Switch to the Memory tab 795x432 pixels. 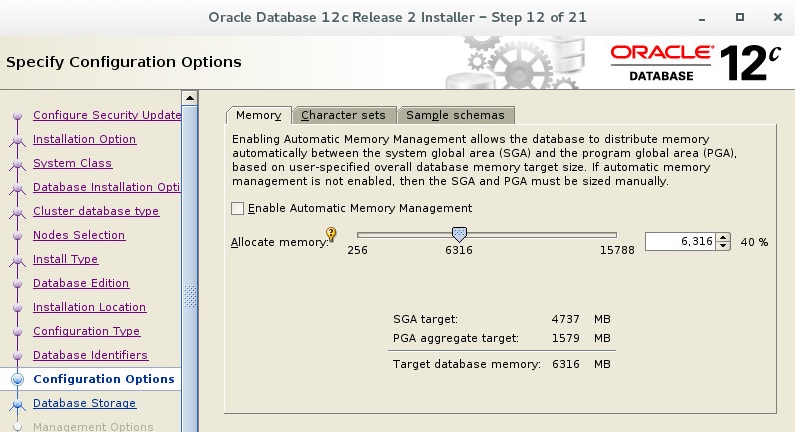click(259, 115)
